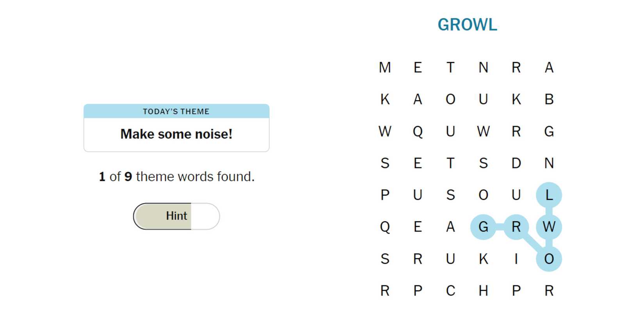Click the GROWL word above the grid
The height and width of the screenshot is (322, 644).
click(467, 25)
